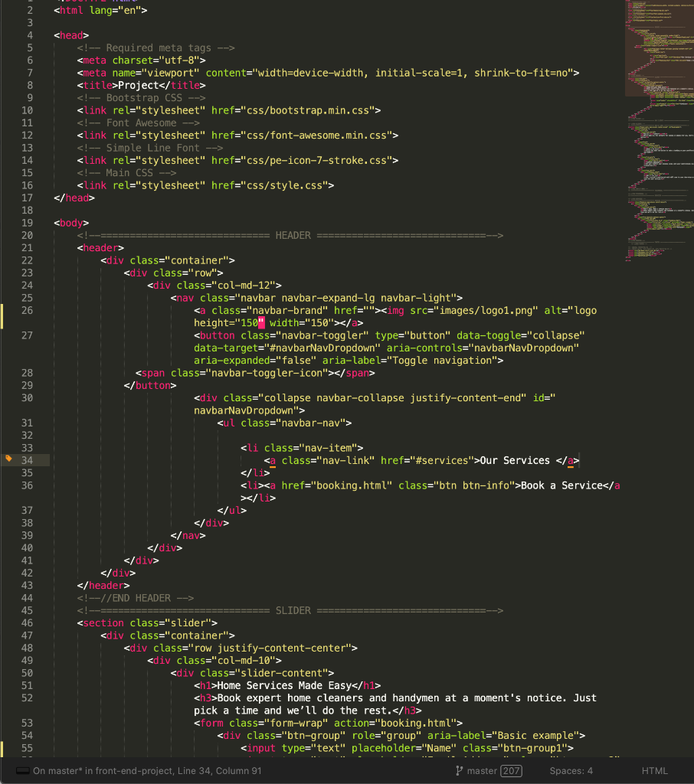Click the 'css/bootstrap.min.css' href value
694x784 pixels.
click(x=308, y=110)
